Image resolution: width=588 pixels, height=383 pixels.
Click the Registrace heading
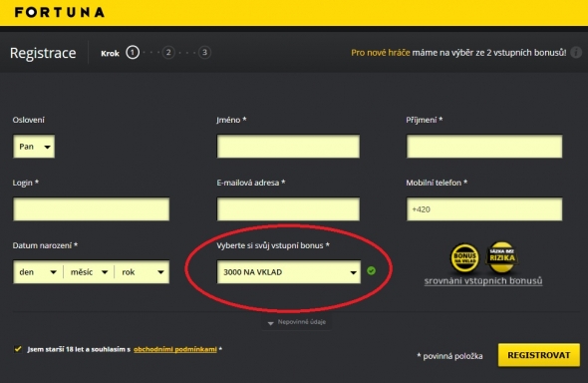[x=43, y=53]
